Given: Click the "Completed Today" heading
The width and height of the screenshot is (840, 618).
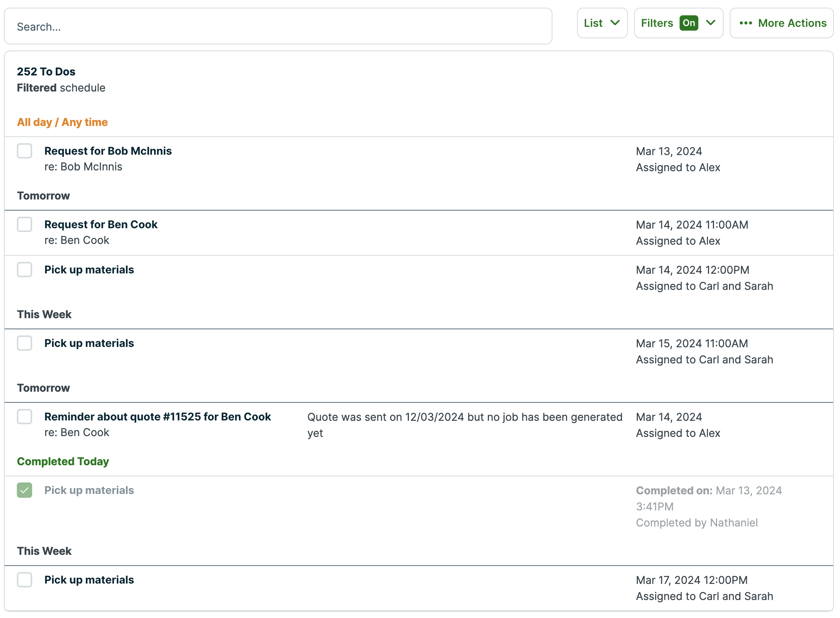Looking at the screenshot, I should tap(62, 461).
